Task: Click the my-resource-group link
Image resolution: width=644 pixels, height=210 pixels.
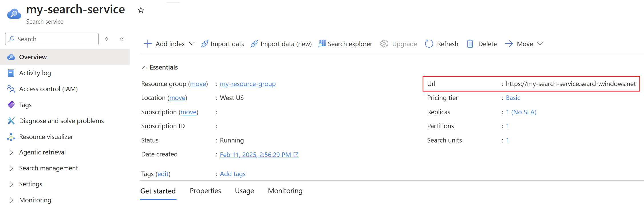Action: (248, 84)
